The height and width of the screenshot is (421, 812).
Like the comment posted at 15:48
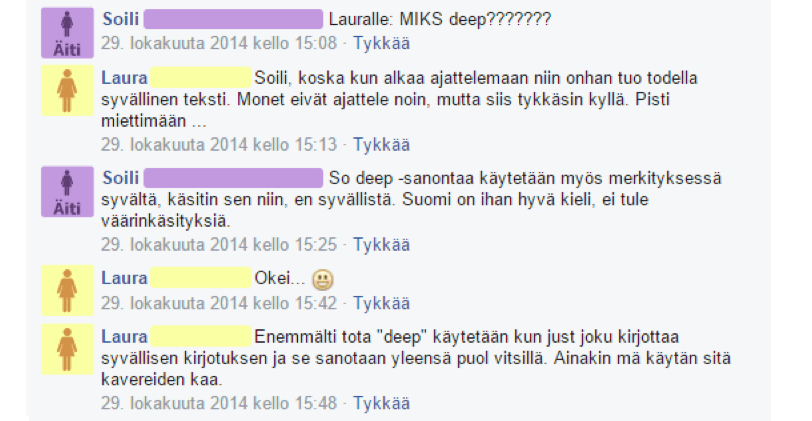point(381,403)
